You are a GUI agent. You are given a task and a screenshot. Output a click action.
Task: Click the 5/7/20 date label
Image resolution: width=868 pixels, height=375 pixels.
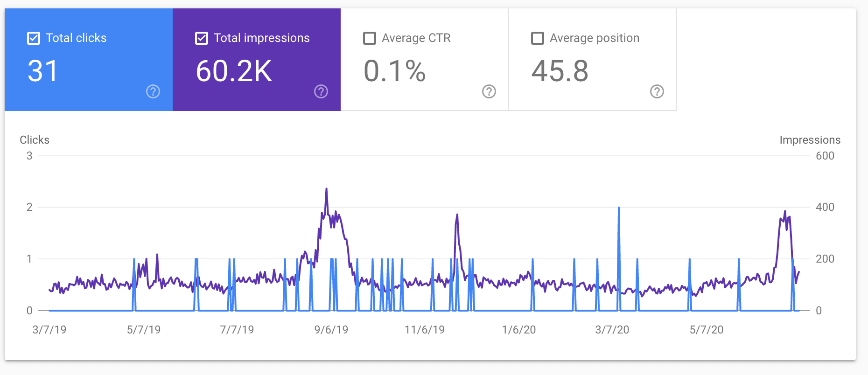pos(707,330)
